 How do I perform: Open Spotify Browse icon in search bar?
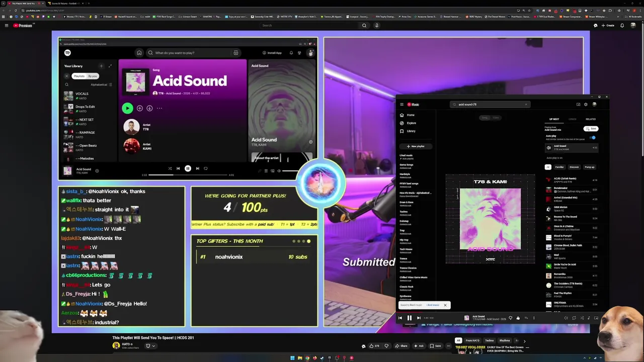[235, 53]
